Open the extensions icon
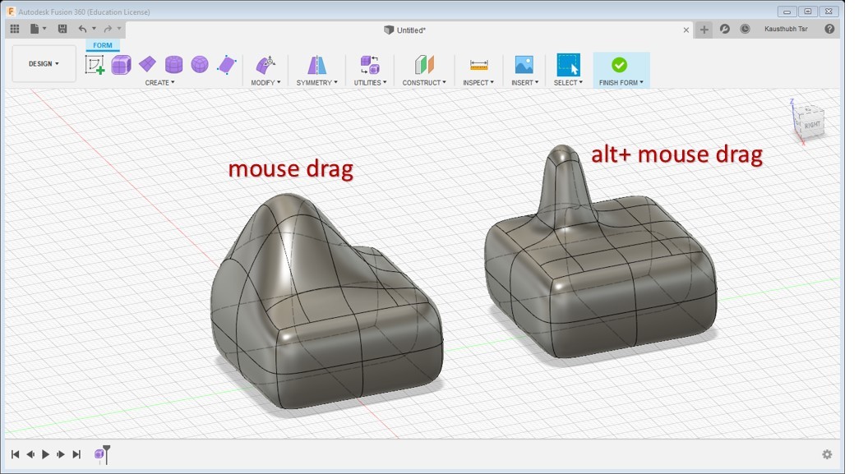The image size is (868, 474). tap(725, 29)
